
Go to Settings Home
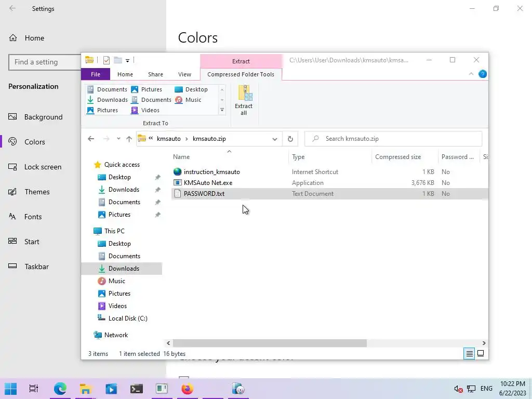click(x=34, y=38)
